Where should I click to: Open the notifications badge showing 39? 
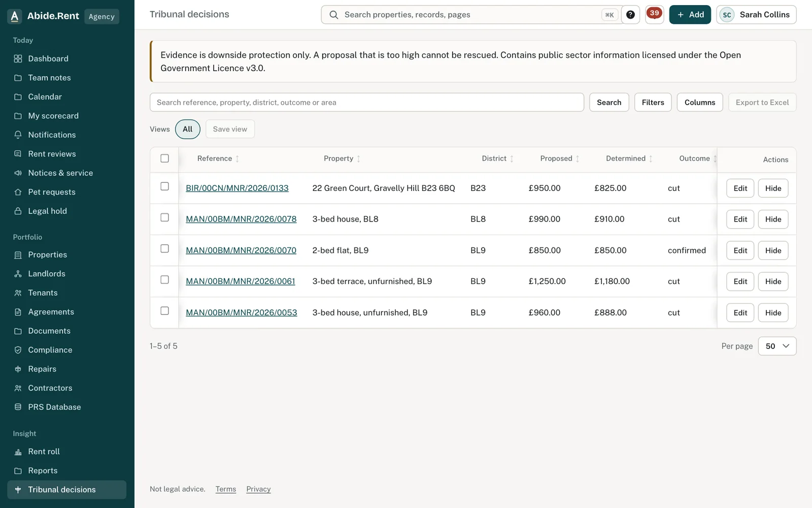654,14
